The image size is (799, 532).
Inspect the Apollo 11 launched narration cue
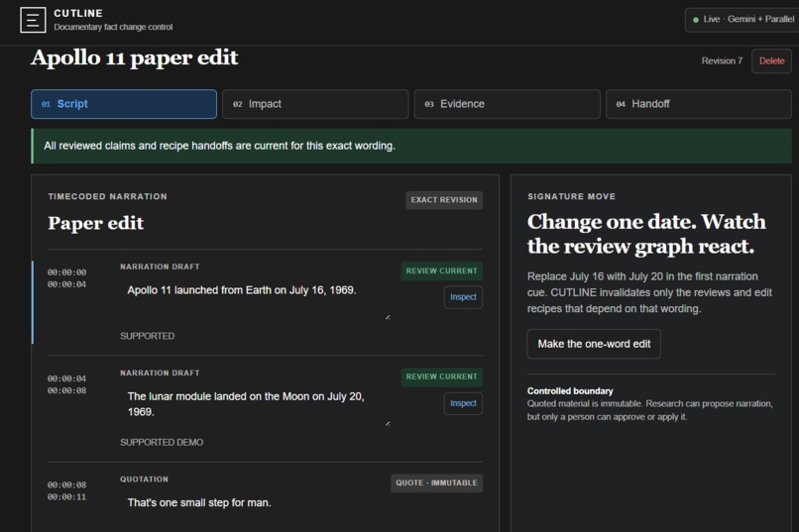point(463,297)
